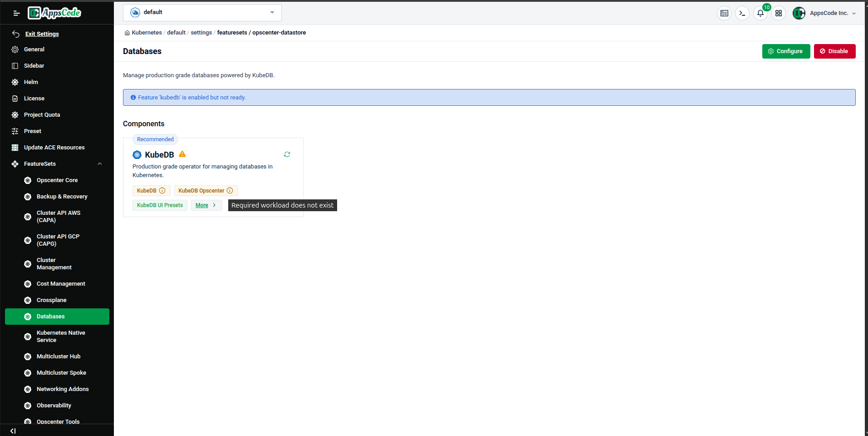
Task: Open the terminal console icon in top bar
Action: tap(742, 13)
